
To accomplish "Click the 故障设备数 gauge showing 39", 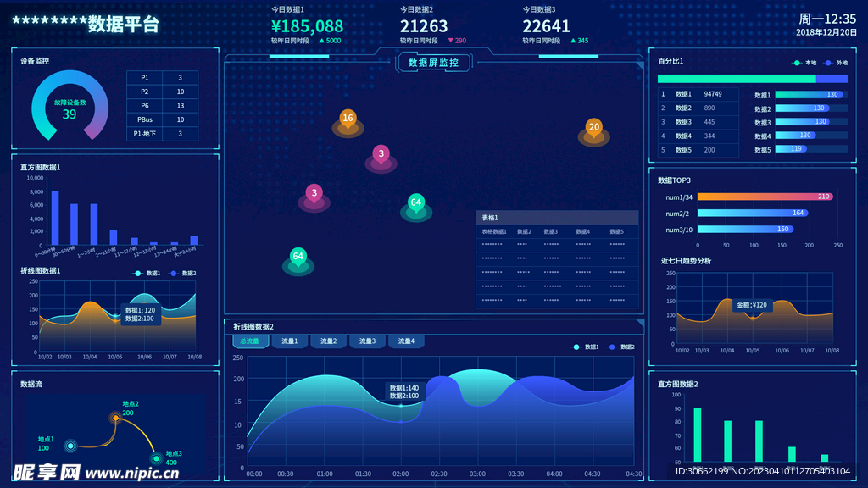I will [x=70, y=106].
